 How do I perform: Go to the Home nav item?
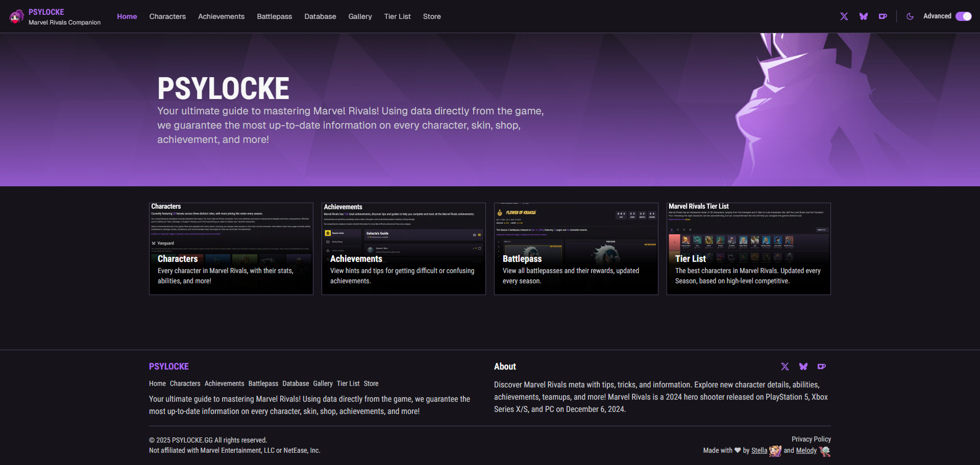click(127, 16)
